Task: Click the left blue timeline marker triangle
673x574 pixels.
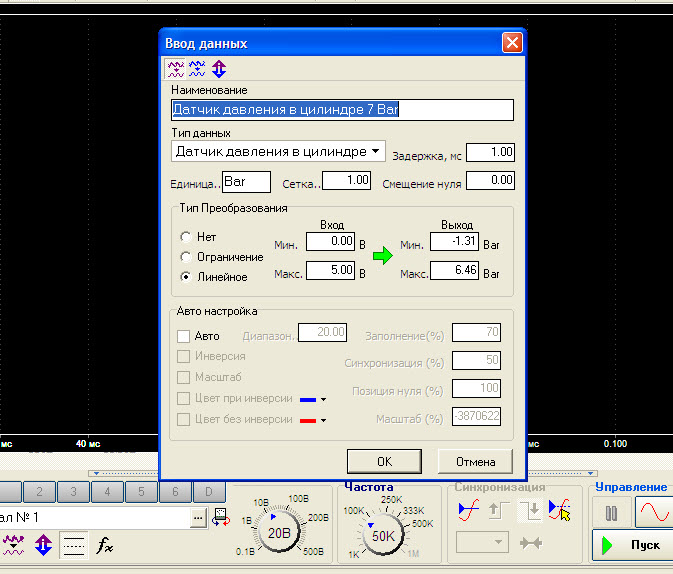Action: coord(96,473)
